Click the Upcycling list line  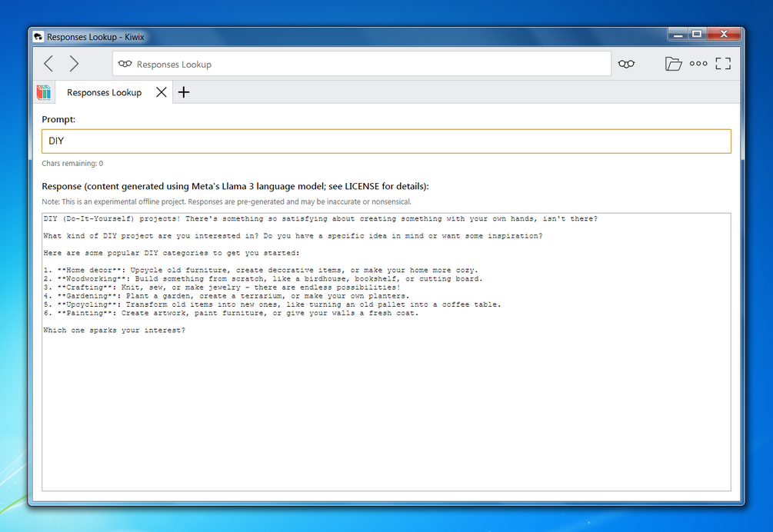pyautogui.click(x=272, y=304)
